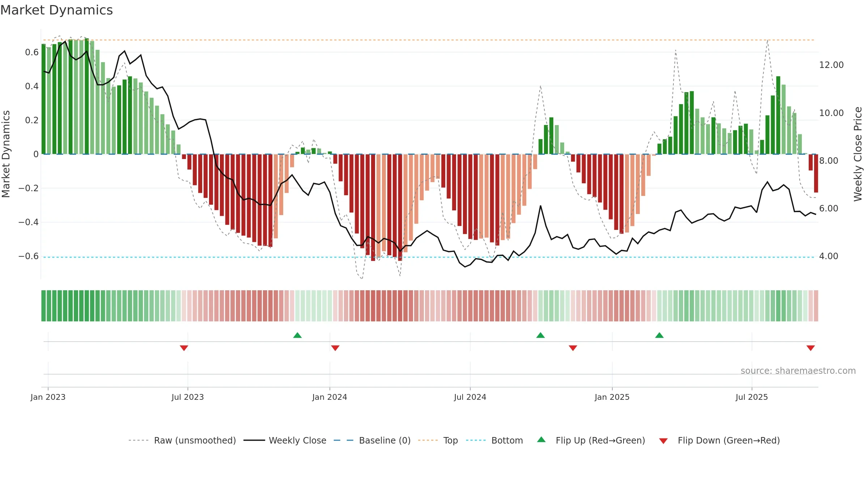The width and height of the screenshot is (868, 488).
Task: Click the Jan 2025 x-axis label
Action: pos(612,397)
